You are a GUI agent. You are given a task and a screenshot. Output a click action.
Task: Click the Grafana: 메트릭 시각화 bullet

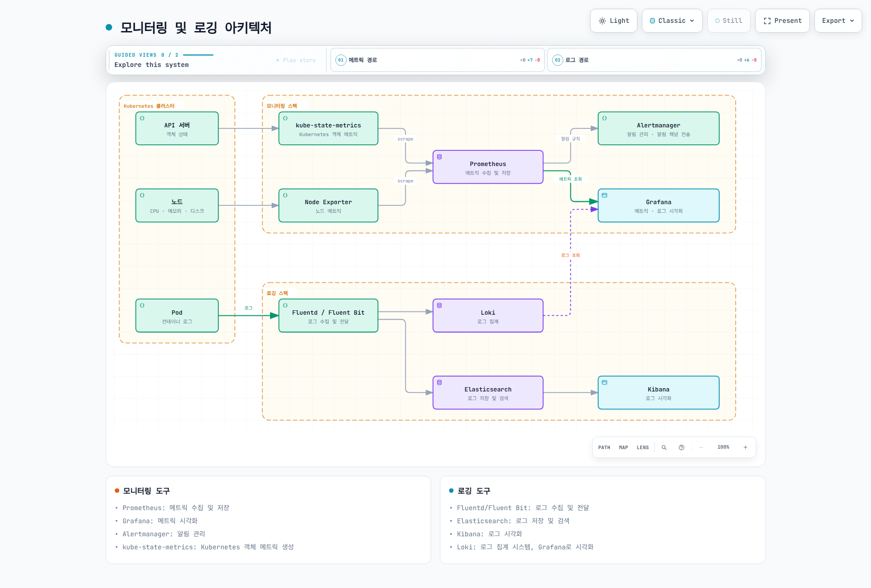pyautogui.click(x=160, y=521)
